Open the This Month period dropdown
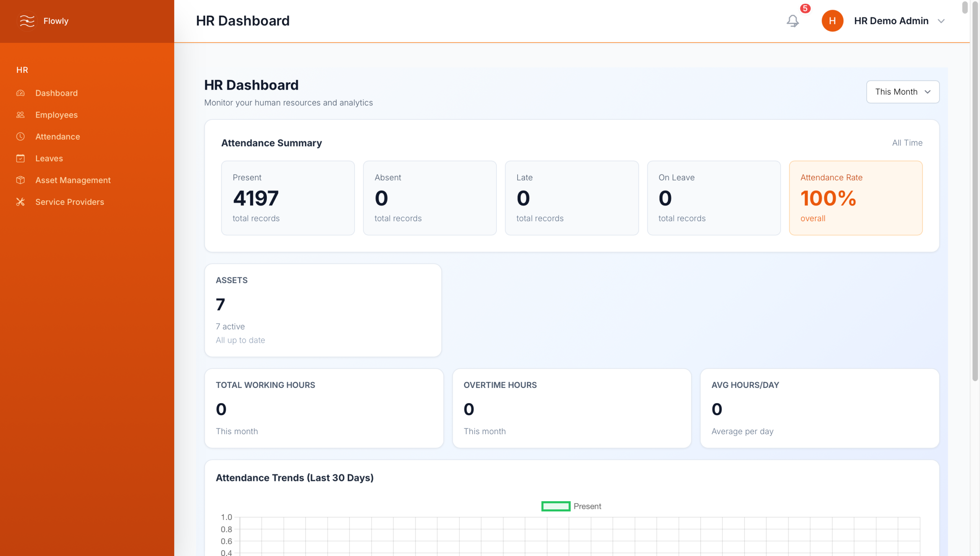The height and width of the screenshot is (556, 980). [902, 92]
